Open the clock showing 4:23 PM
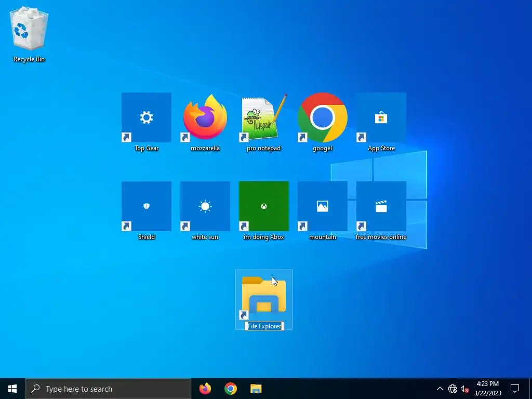This screenshot has height=399, width=532. pyautogui.click(x=487, y=389)
